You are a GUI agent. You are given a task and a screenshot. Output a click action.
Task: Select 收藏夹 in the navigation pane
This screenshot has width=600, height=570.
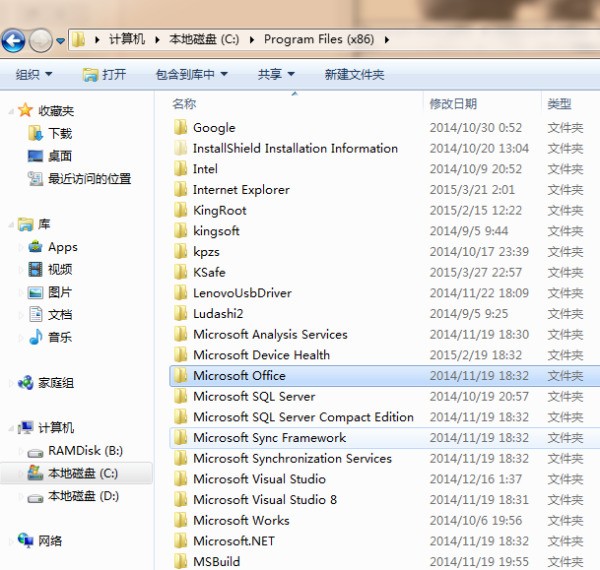pyautogui.click(x=56, y=111)
